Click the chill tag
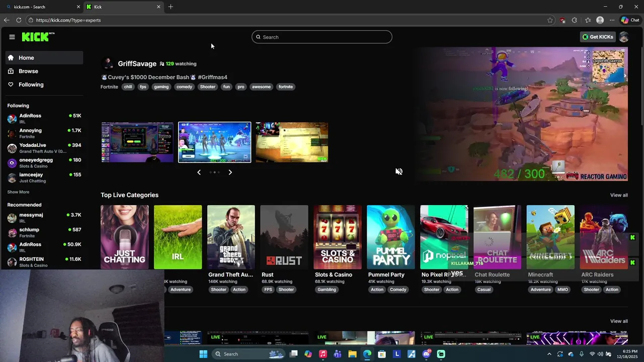 tap(128, 86)
